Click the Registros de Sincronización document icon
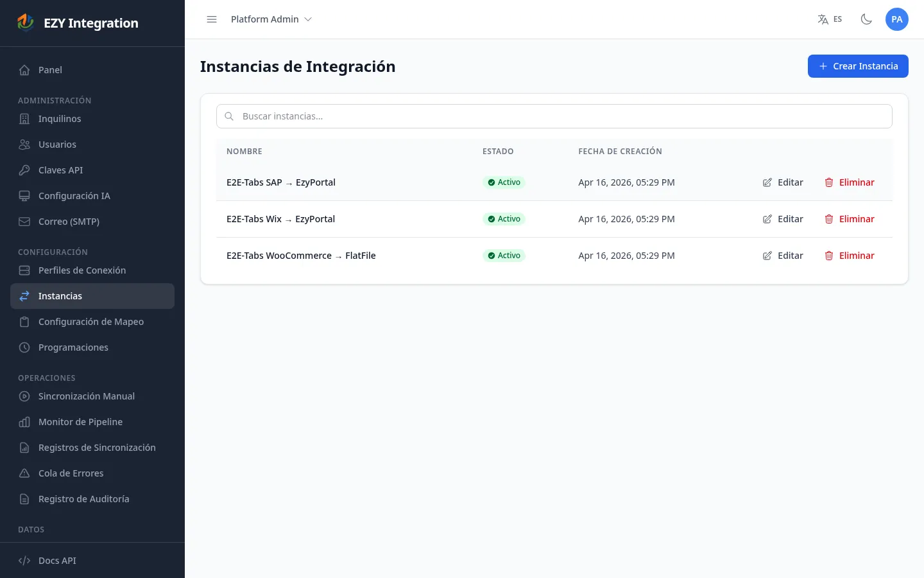The image size is (924, 578). 24,448
